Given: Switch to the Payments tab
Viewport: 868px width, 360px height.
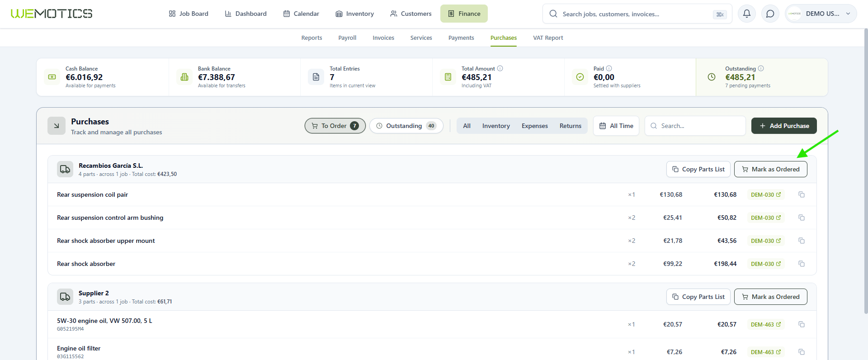Looking at the screenshot, I should point(461,38).
